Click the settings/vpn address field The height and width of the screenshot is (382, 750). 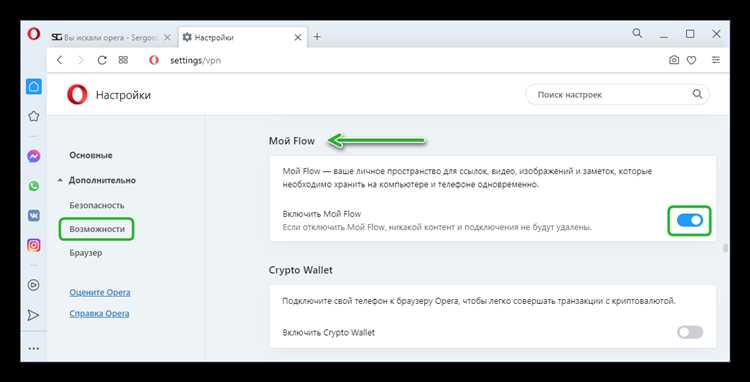coord(196,60)
